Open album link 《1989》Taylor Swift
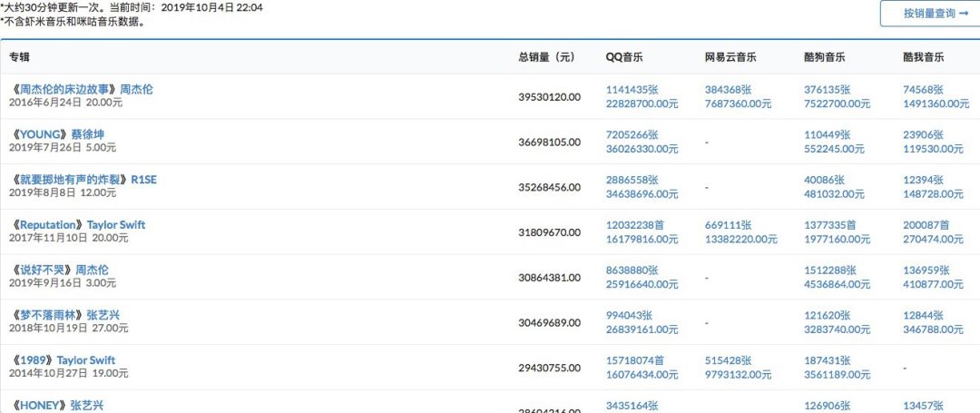This screenshot has height=413, width=980. [x=62, y=359]
